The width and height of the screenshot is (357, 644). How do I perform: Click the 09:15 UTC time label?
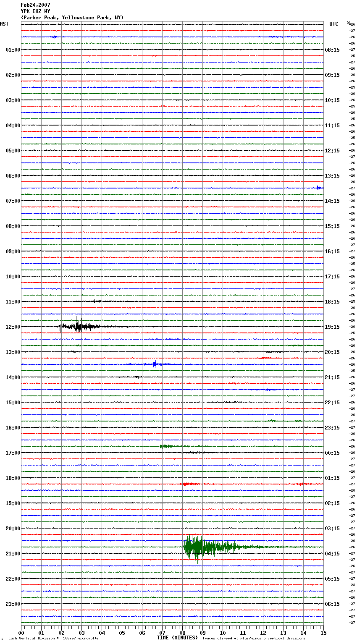click(332, 75)
